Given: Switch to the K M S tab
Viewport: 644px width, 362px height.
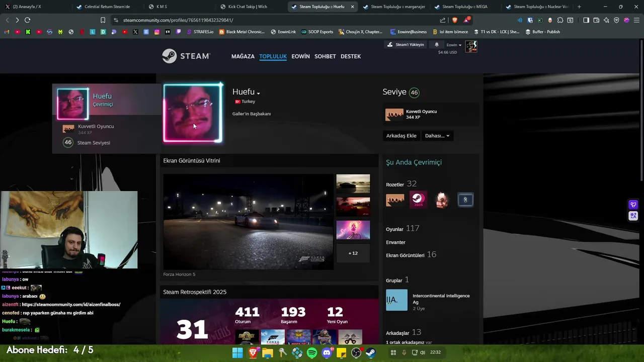Looking at the screenshot, I should pyautogui.click(x=179, y=7).
